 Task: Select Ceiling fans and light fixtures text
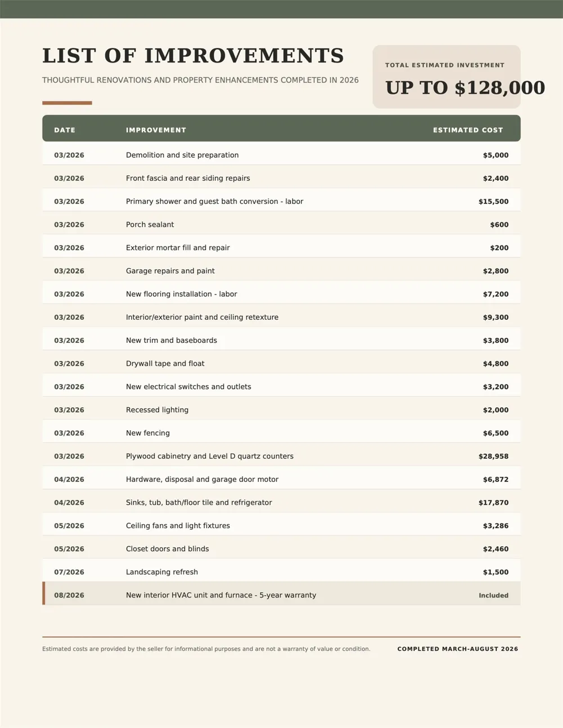(178, 526)
